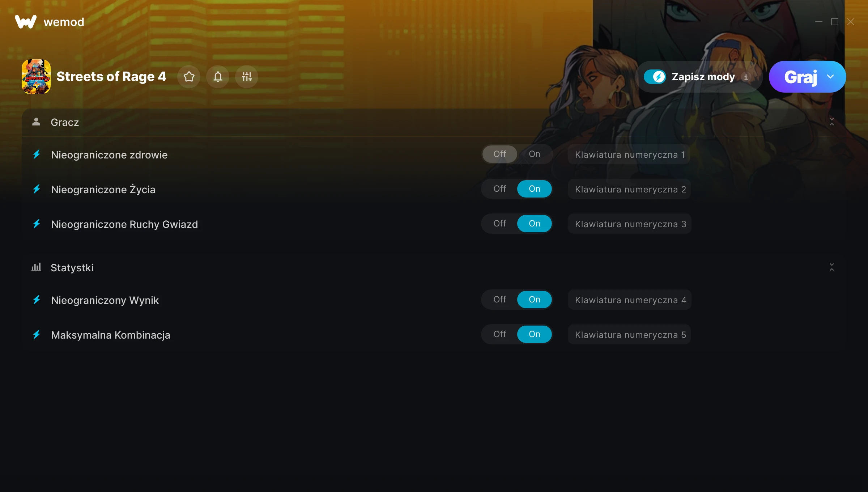Open the Graj button dropdown arrow
This screenshot has width=868, height=492.
pyautogui.click(x=830, y=77)
